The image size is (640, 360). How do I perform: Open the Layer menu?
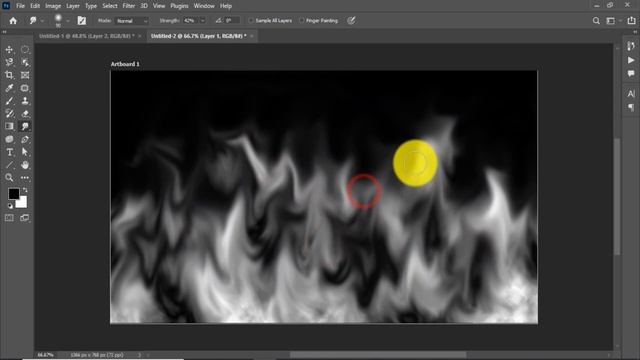coord(73,6)
